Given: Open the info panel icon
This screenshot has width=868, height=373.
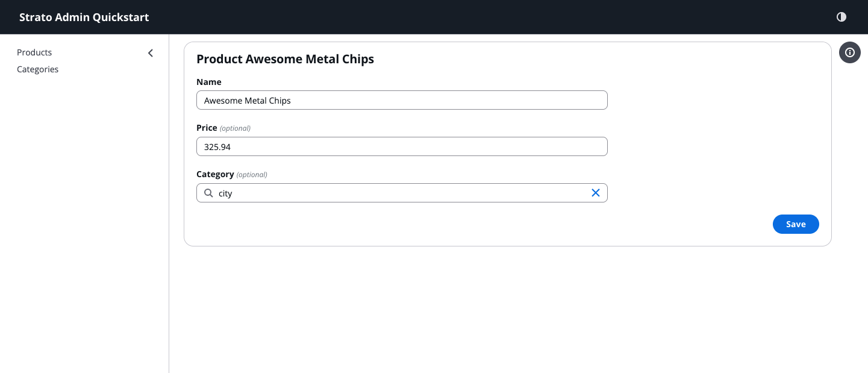Looking at the screenshot, I should 850,52.
